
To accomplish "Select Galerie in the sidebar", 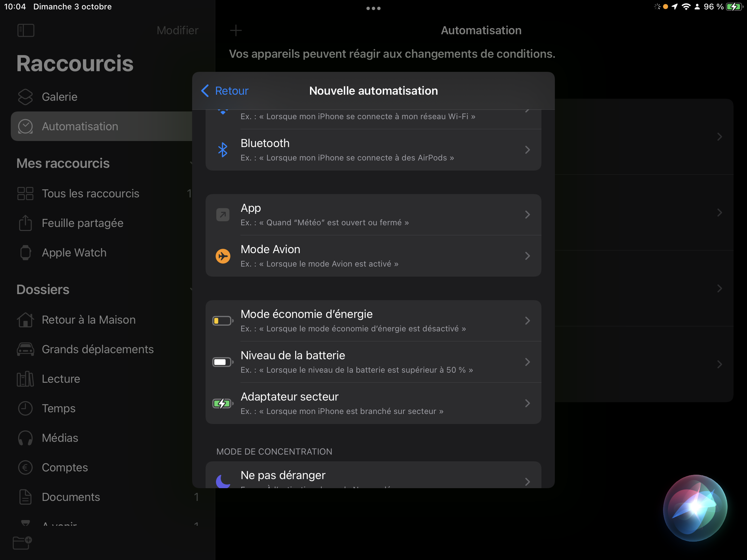I will point(59,97).
